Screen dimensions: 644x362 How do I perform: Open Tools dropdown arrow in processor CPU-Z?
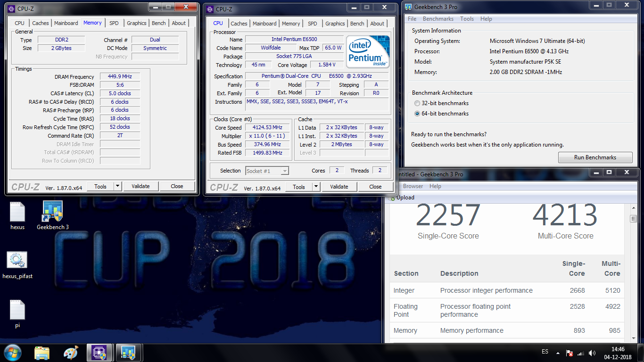point(316,187)
